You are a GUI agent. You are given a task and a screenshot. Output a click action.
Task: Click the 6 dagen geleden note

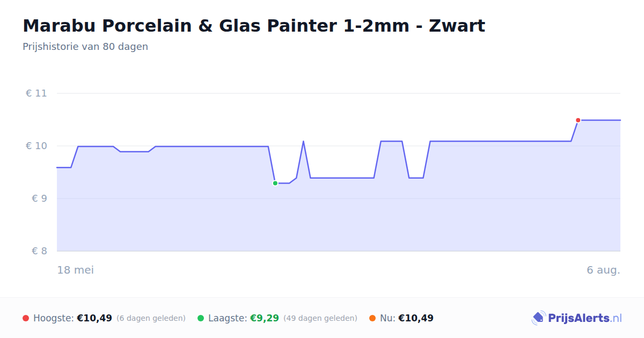click(x=151, y=318)
